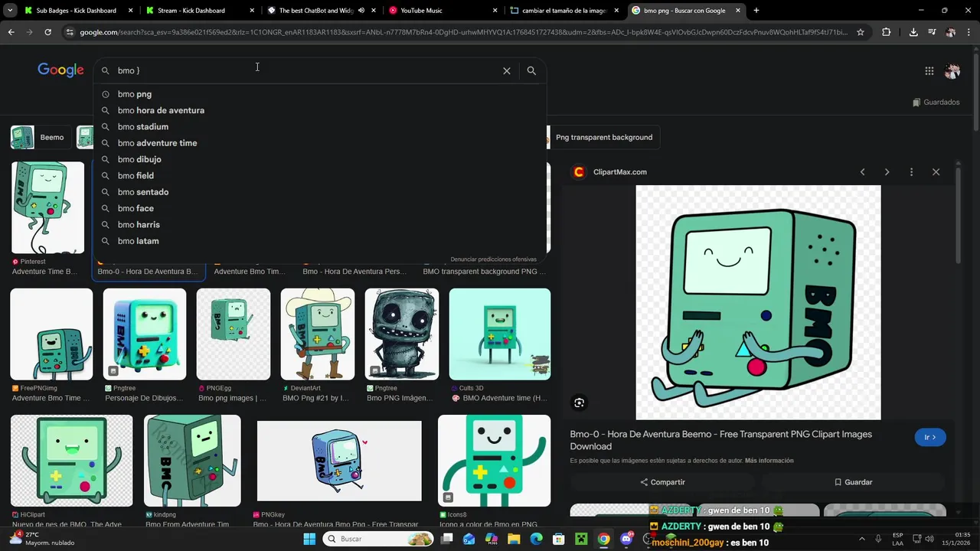
Task: Open Discord from the taskbar
Action: click(626, 539)
